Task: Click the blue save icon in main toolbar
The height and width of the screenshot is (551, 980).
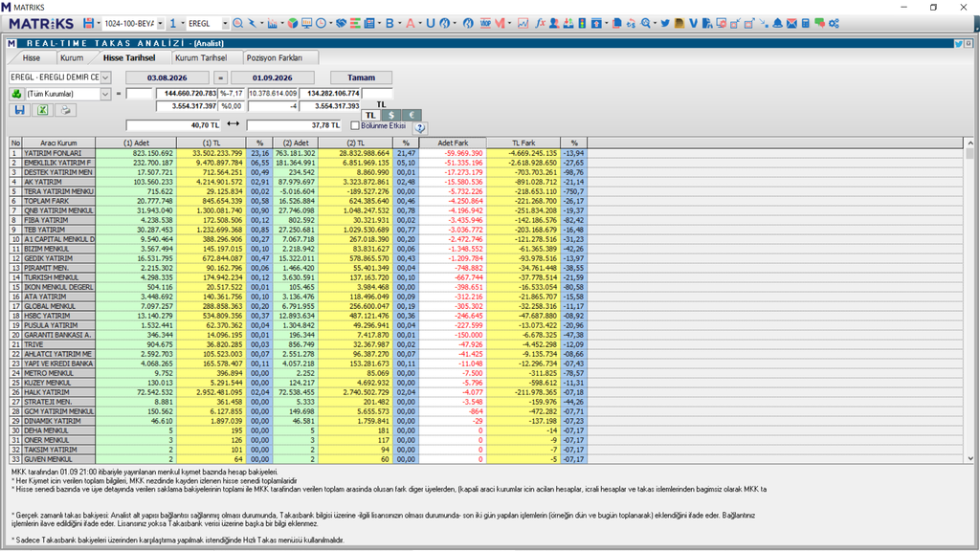Action: (88, 23)
